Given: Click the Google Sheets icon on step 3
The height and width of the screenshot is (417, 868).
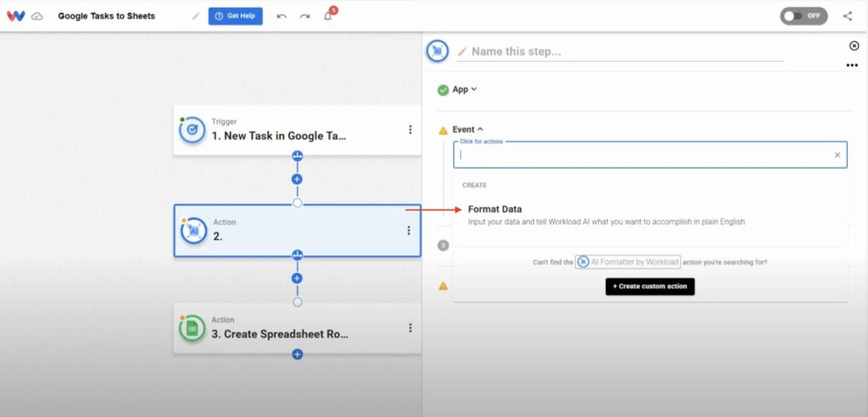Looking at the screenshot, I should (192, 328).
